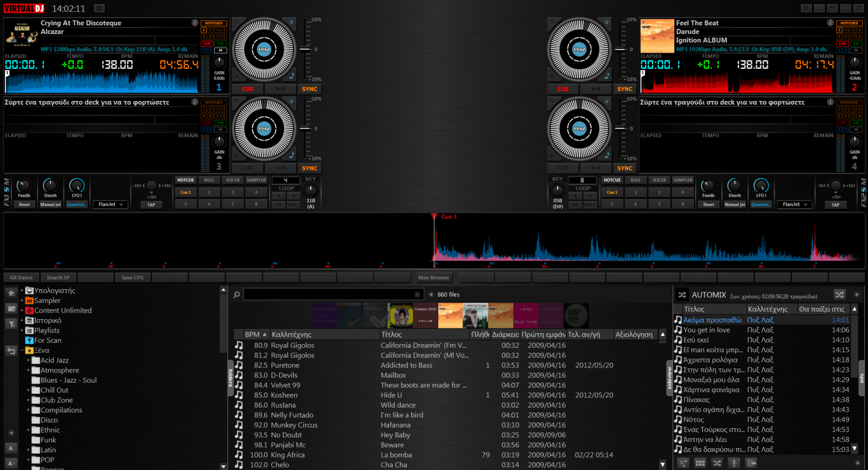
Task: Click the list-arrow sidelist icon in bottom toolbar
Action: 751,463
